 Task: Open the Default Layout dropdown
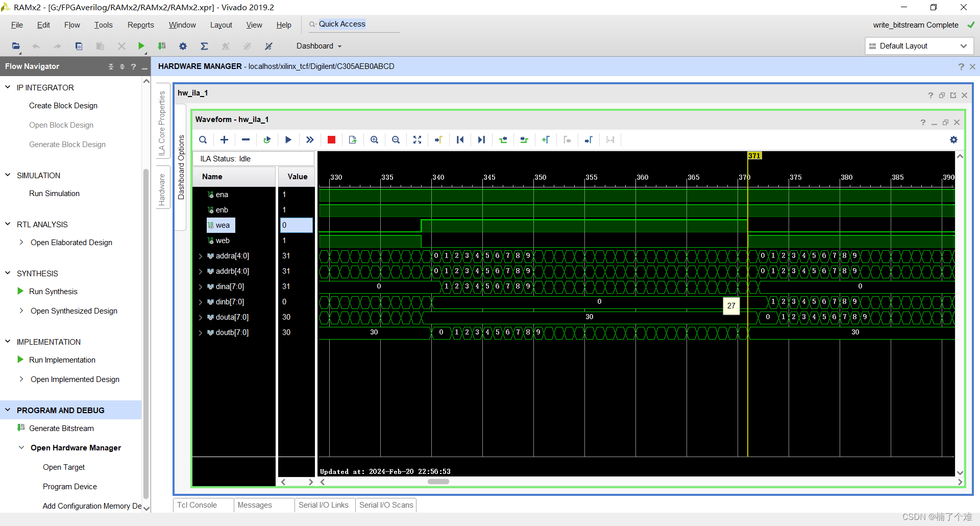(919, 46)
